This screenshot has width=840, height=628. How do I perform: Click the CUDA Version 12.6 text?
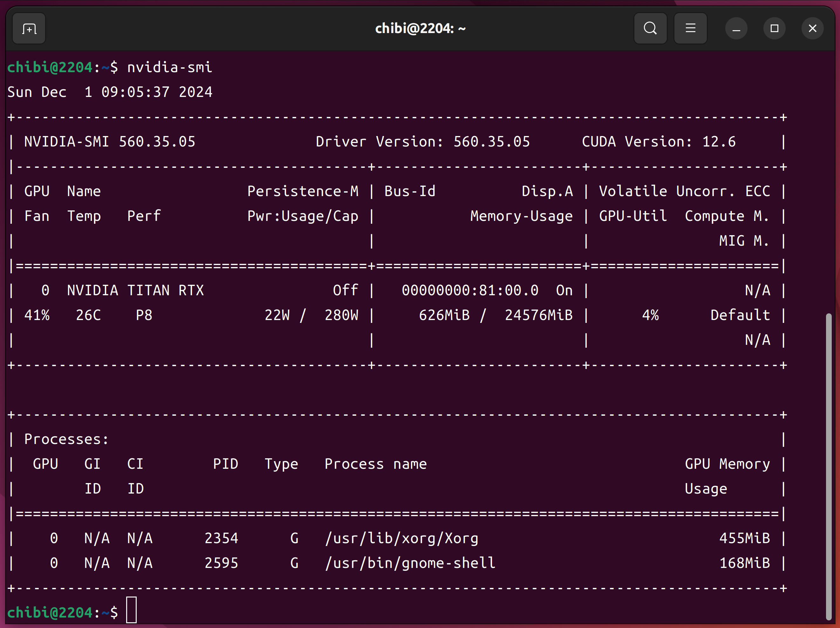pos(659,142)
